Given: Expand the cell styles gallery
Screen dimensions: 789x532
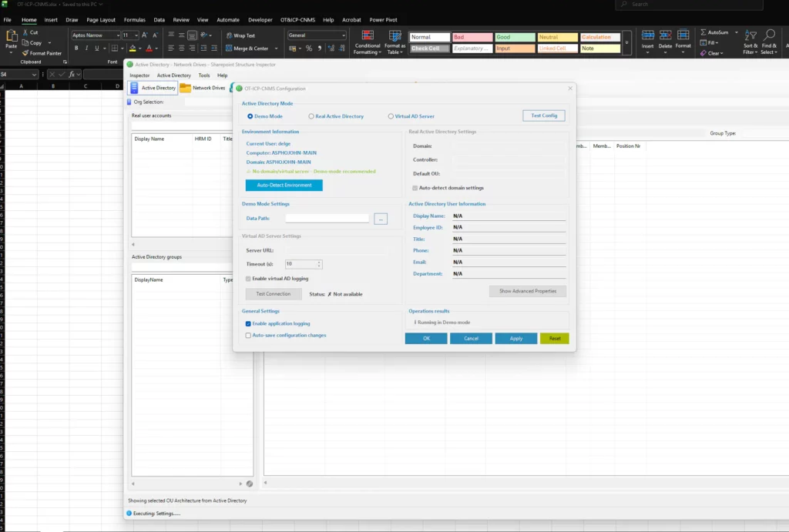Looking at the screenshot, I should (x=626, y=43).
